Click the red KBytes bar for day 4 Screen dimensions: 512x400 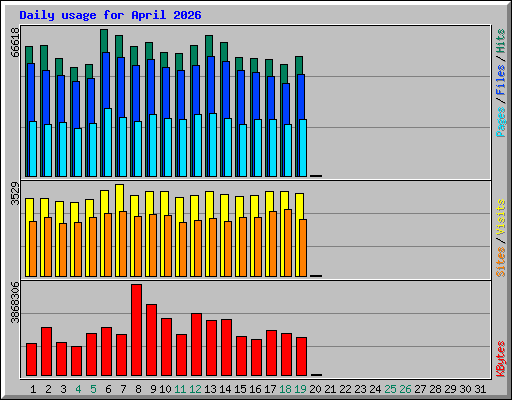[76, 361]
